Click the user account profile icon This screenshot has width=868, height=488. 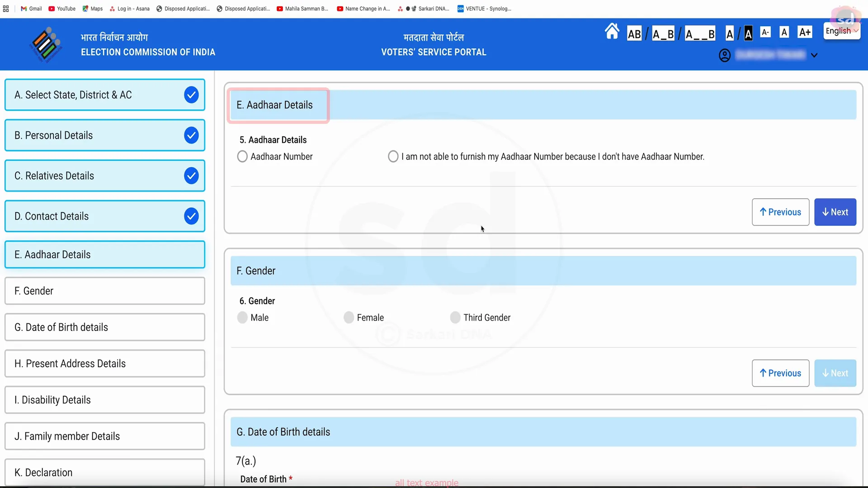tap(725, 55)
